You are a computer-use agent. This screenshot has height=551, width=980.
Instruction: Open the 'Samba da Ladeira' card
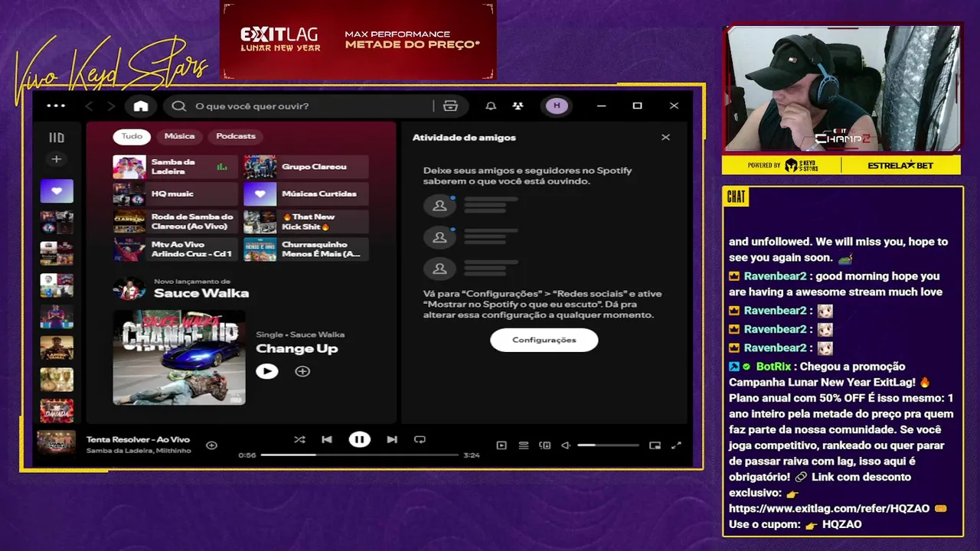(x=175, y=167)
